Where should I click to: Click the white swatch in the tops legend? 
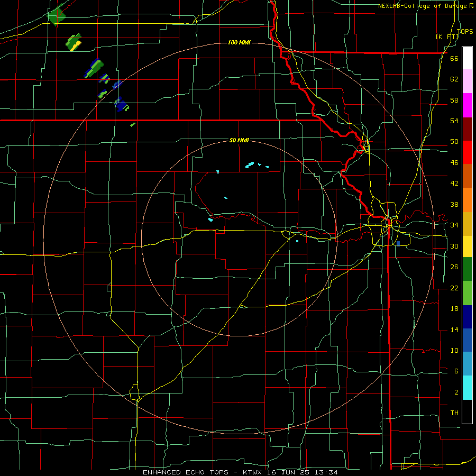pyautogui.click(x=467, y=58)
